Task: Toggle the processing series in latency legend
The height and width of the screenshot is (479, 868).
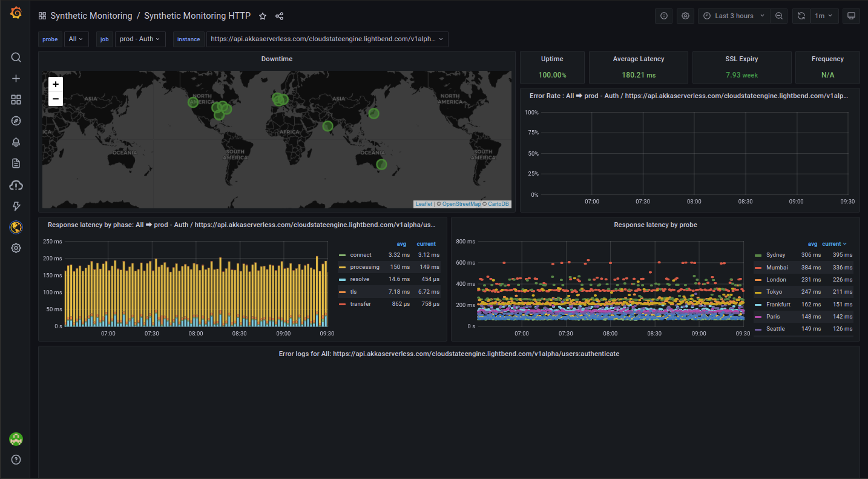Action: (x=364, y=267)
